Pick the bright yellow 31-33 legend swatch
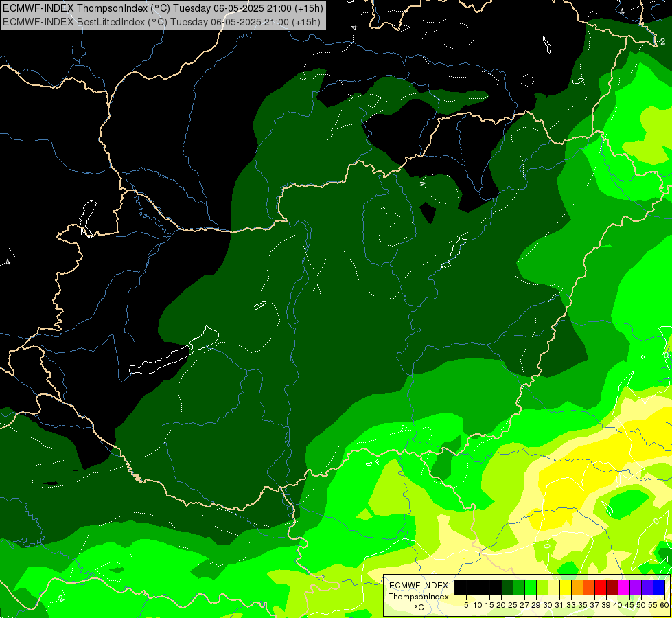Screen dimensions: 672x618 point(566,587)
